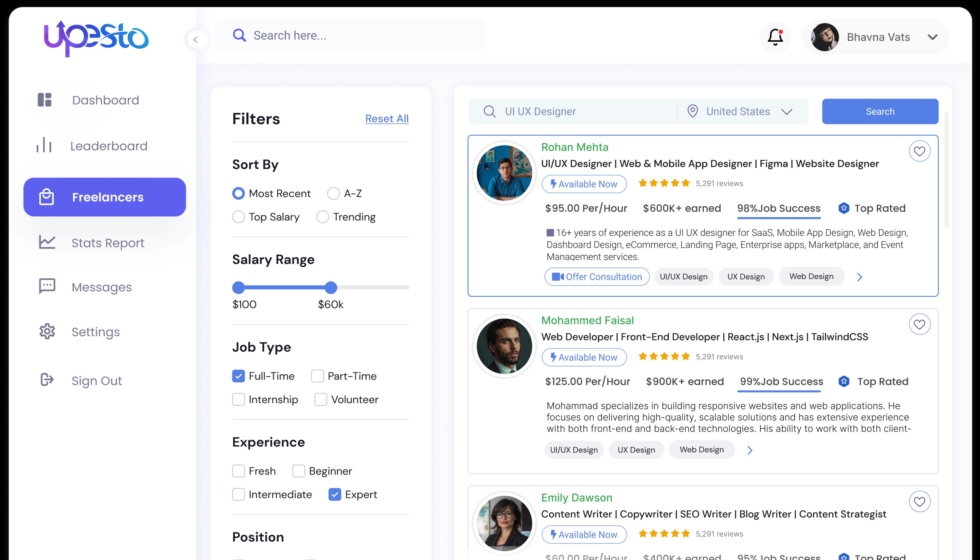Click the Upesto logo
This screenshot has width=980, height=560.
[96, 39]
